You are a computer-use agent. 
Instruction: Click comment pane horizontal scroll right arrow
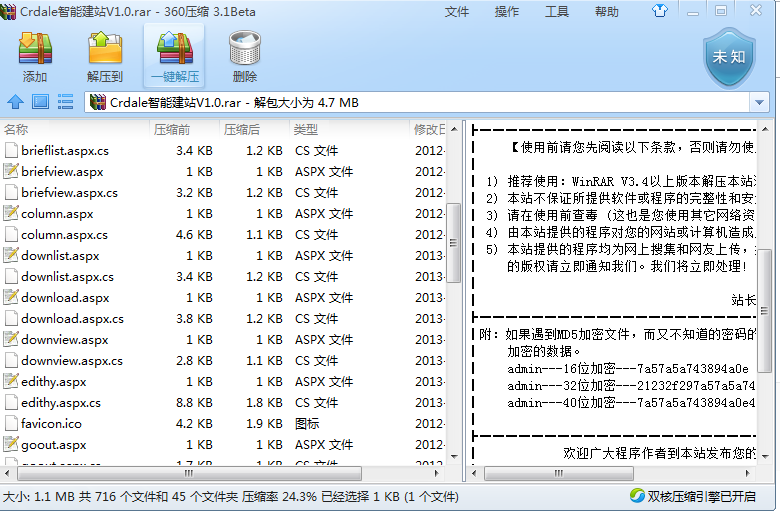[747, 473]
